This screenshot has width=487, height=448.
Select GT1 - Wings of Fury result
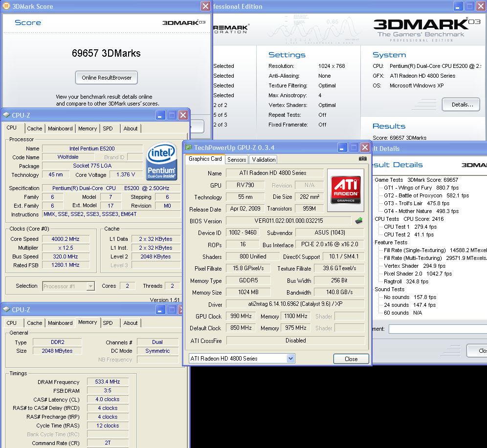(x=421, y=188)
